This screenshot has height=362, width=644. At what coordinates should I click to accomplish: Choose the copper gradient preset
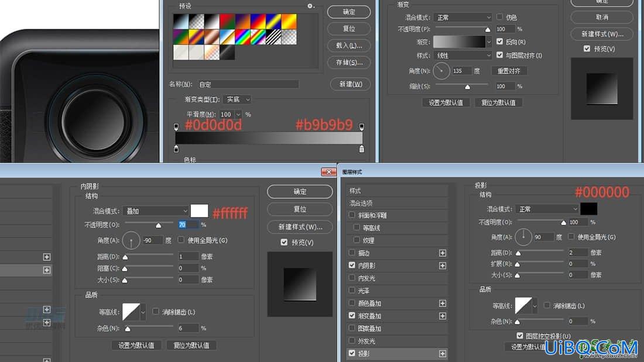(x=211, y=37)
